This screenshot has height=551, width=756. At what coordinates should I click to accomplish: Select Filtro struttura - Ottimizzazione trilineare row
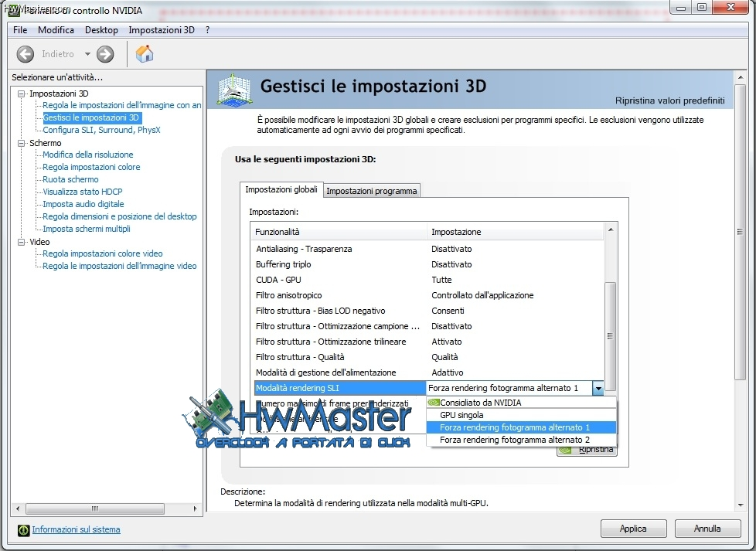pos(428,342)
